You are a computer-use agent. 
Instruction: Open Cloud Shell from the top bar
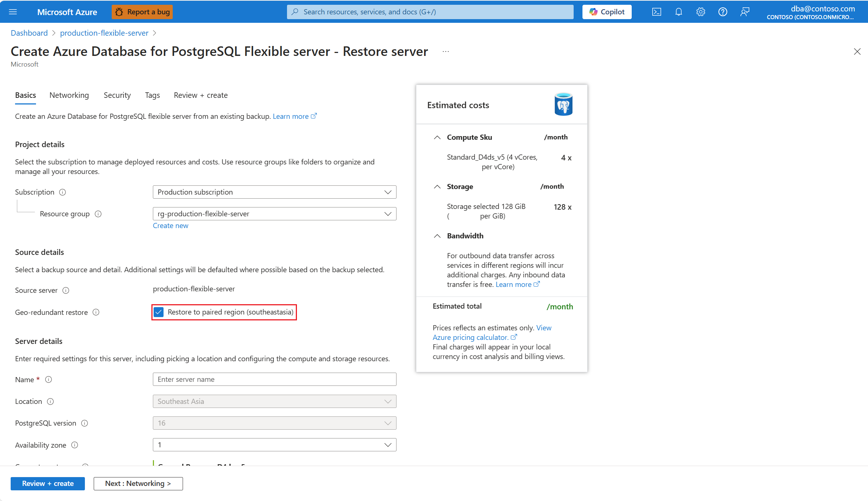656,12
